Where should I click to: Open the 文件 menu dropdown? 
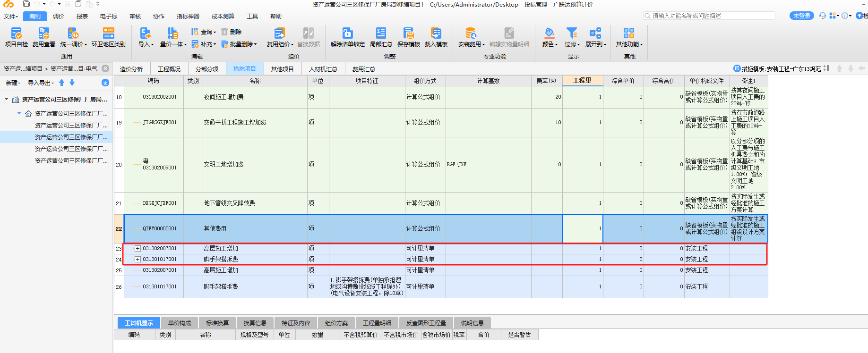click(10, 16)
